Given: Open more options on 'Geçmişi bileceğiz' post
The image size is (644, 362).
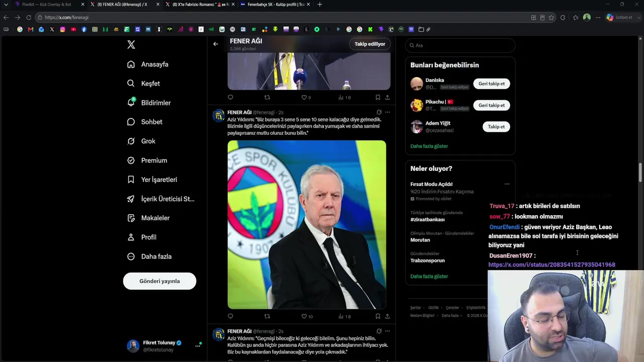Looking at the screenshot, I should [x=387, y=331].
